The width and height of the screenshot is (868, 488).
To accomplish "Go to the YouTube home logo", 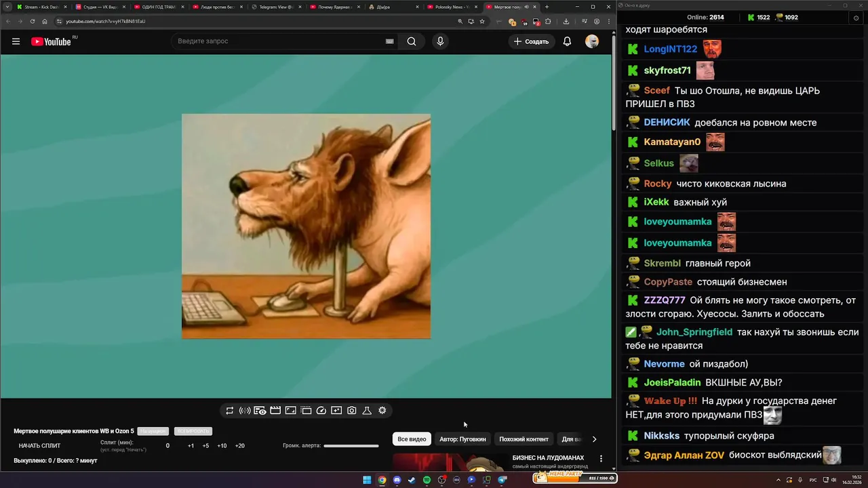I will [x=51, y=41].
